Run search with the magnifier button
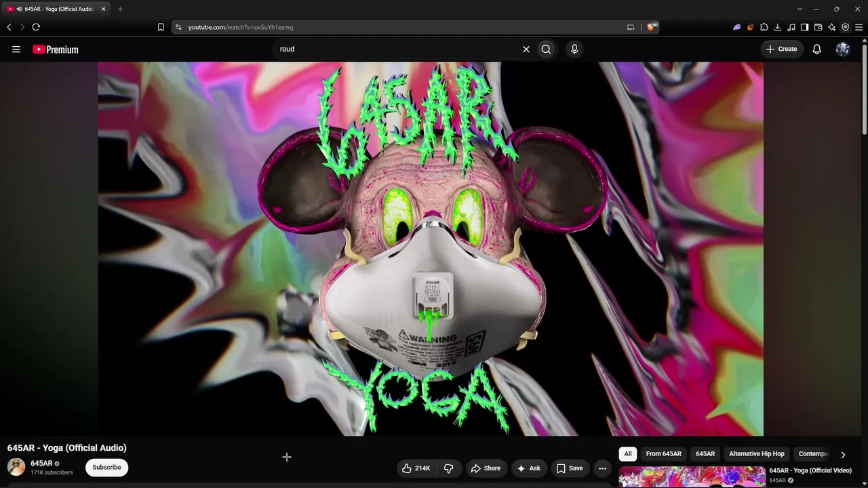This screenshot has width=868, height=488. click(x=546, y=49)
